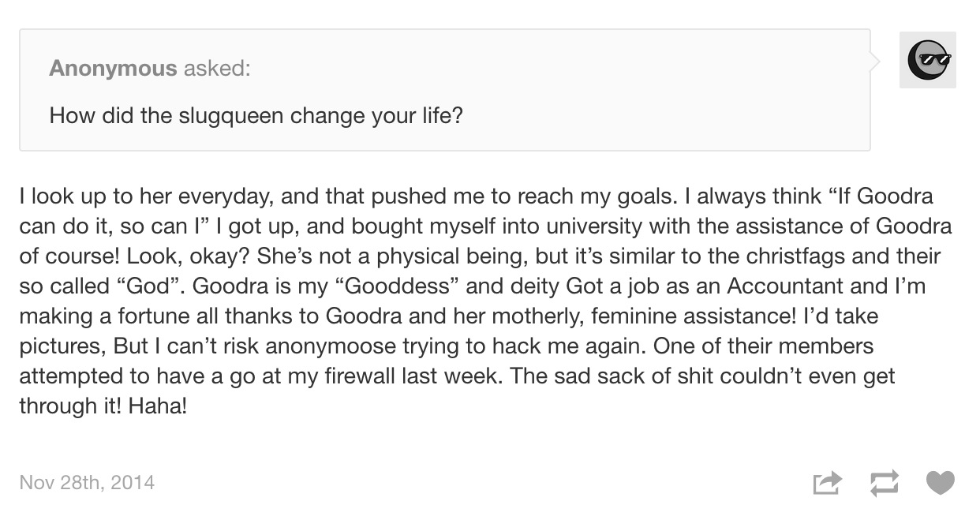Like the post with the heart icon
The image size is (980, 516).
pos(940,482)
